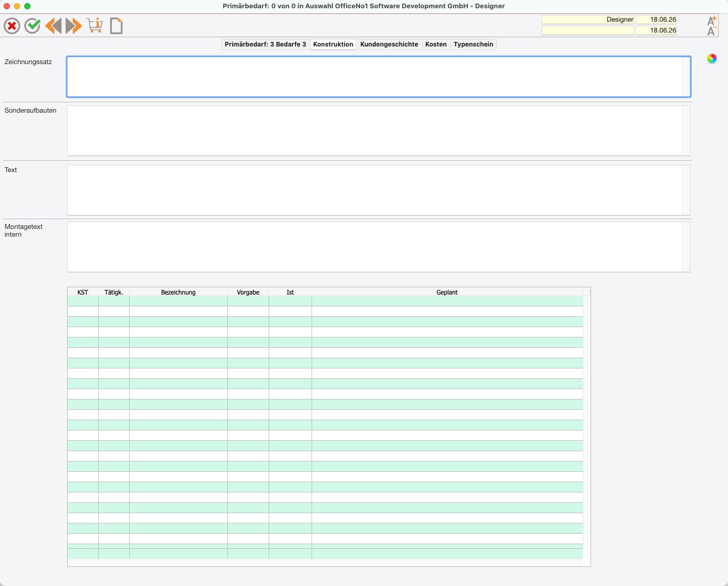
Task: Decrease font size with A- icon
Action: (x=711, y=31)
